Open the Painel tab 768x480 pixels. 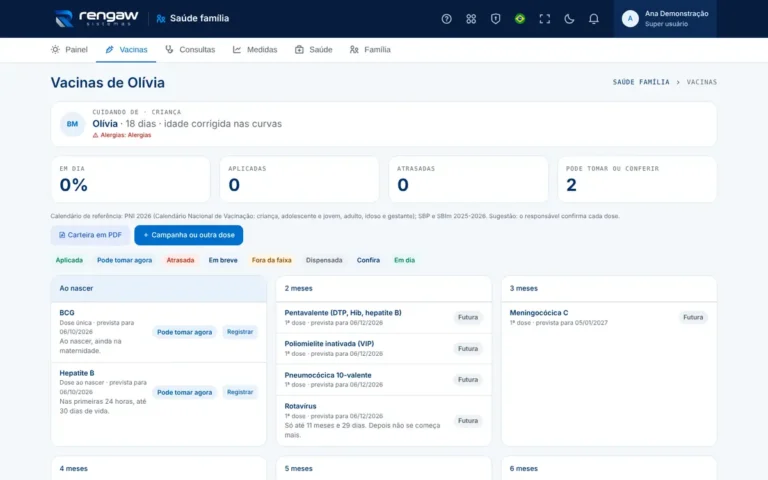click(x=69, y=49)
